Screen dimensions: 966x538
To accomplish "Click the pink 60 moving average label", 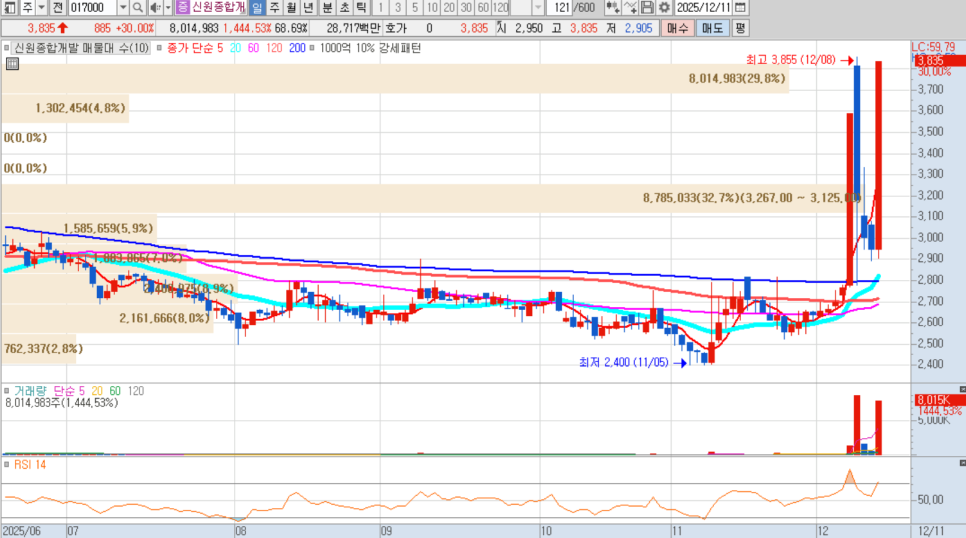I will [253, 48].
